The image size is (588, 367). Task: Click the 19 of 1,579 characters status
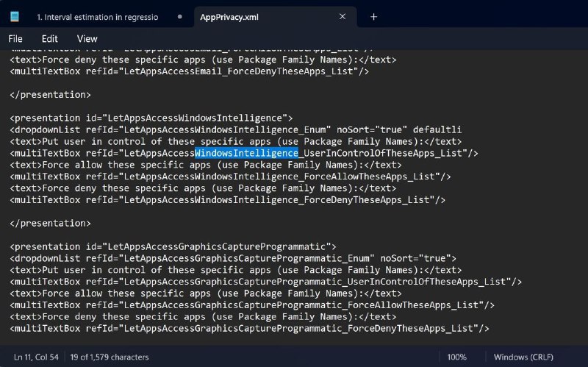(109, 357)
